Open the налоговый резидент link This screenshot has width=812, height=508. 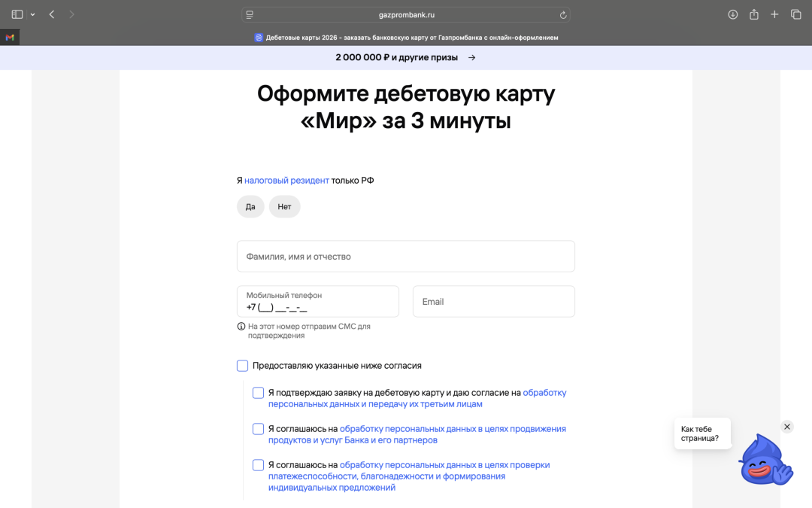tap(286, 180)
